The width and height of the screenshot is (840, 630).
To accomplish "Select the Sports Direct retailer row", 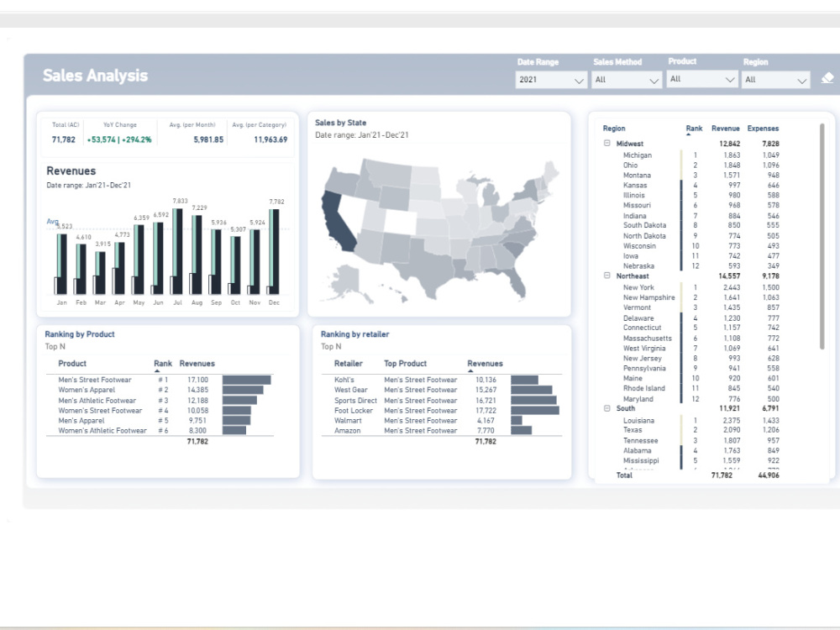I will click(442, 400).
